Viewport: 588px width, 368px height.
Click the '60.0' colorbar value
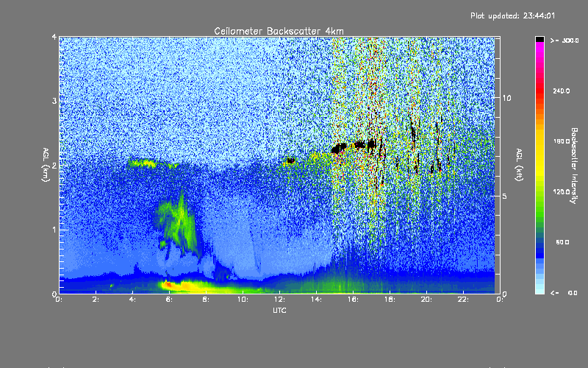pos(562,243)
